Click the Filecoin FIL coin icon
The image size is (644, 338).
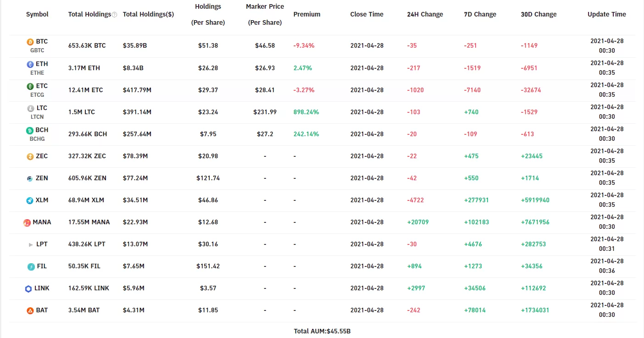(31, 266)
